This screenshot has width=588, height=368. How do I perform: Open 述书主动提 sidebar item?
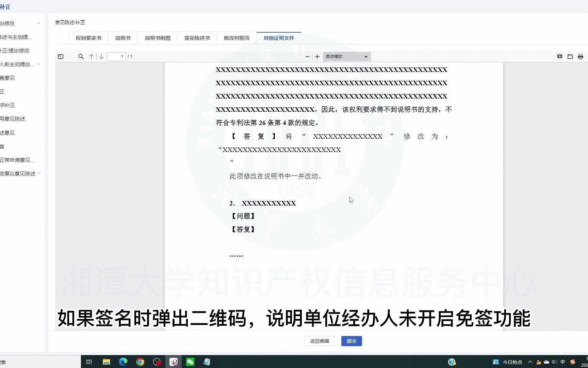[16, 37]
